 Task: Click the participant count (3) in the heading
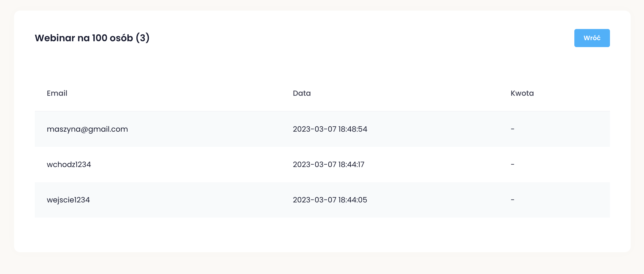143,38
